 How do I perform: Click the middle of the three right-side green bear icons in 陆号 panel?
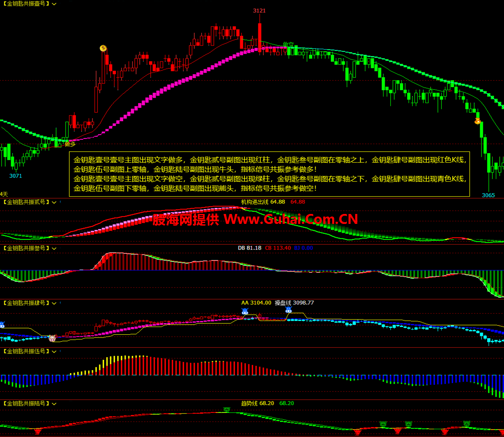(409, 424)
